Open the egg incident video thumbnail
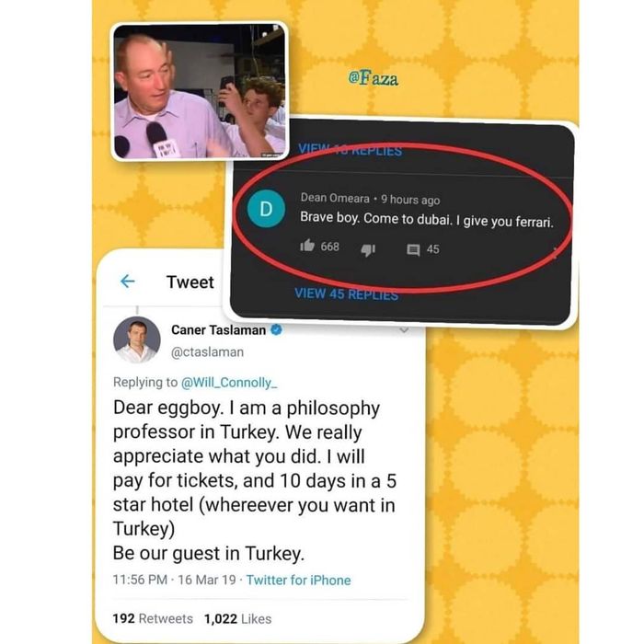This screenshot has height=644, width=644. tap(200, 91)
